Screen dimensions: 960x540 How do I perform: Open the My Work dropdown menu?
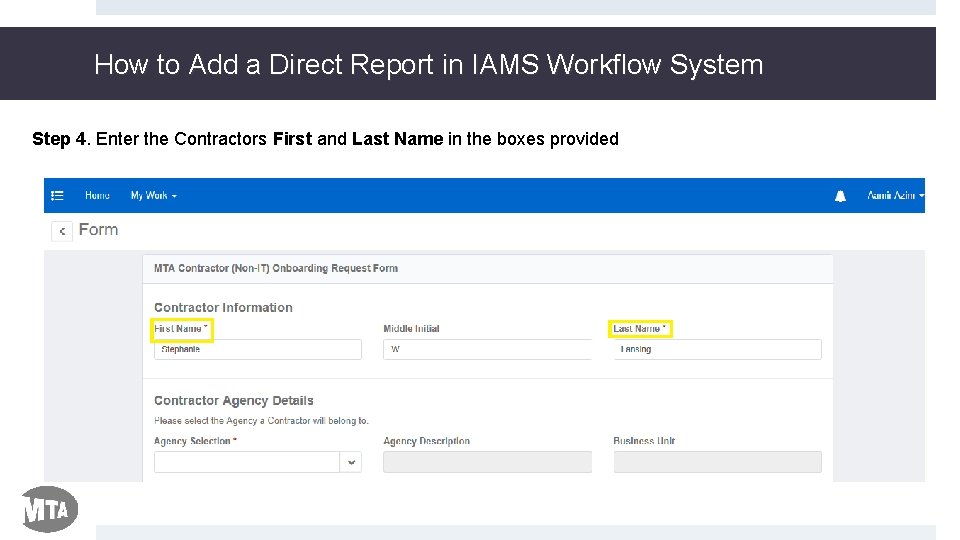[x=153, y=195]
